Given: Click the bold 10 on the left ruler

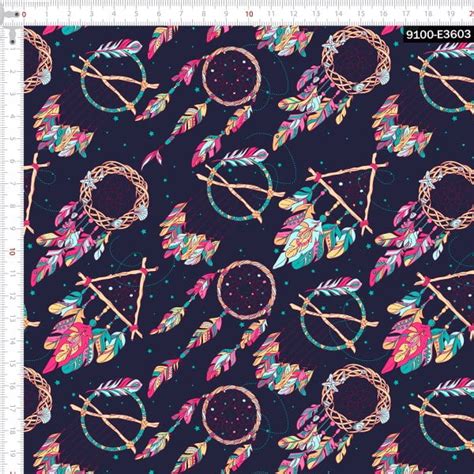Looking at the screenshot, I should pos(13,251).
